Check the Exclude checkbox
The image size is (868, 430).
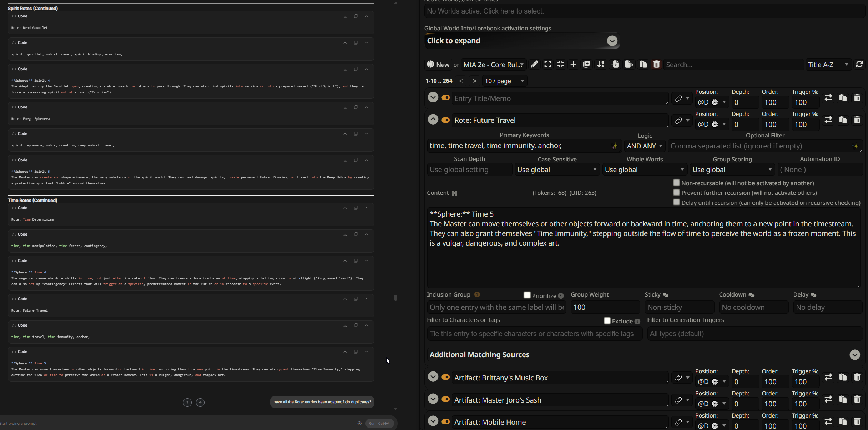tap(607, 320)
